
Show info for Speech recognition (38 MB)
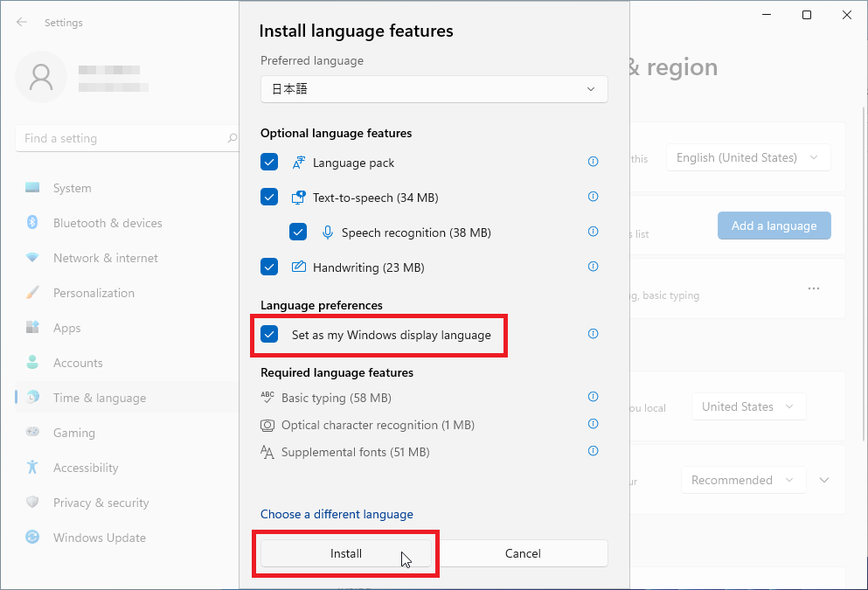coord(593,232)
